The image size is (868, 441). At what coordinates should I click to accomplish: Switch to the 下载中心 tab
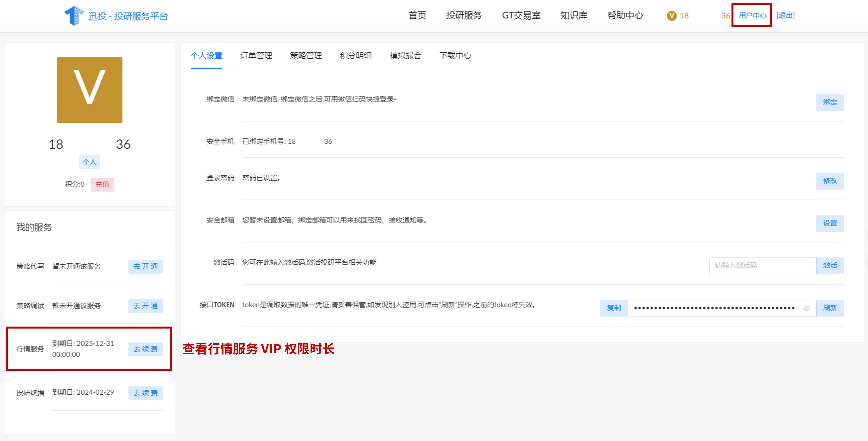(455, 56)
